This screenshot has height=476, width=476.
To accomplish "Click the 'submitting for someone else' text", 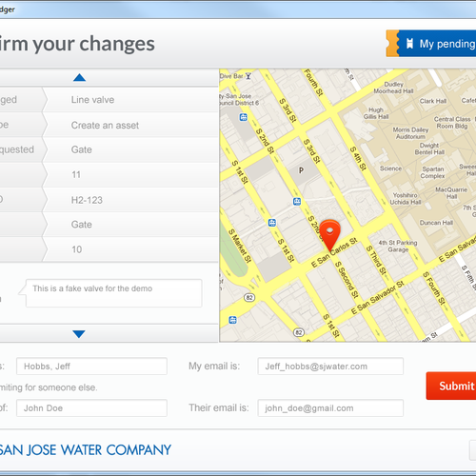I will (x=49, y=387).
